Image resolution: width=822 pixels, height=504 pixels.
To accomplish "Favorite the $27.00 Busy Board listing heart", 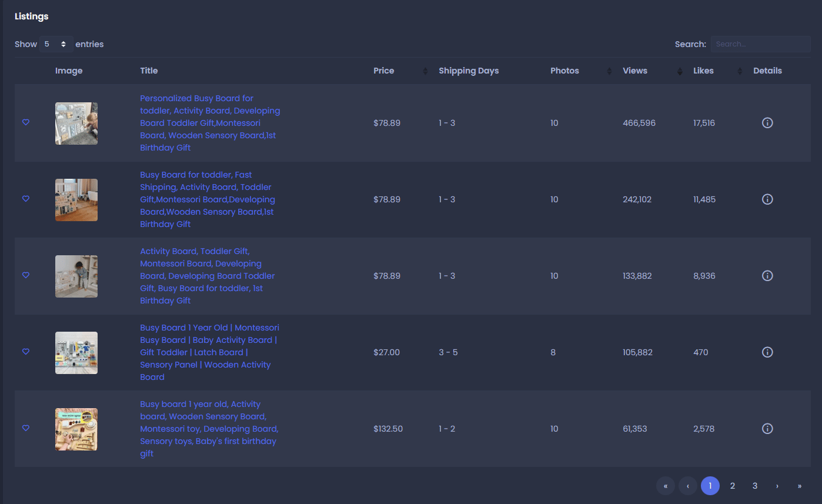I will pyautogui.click(x=26, y=352).
